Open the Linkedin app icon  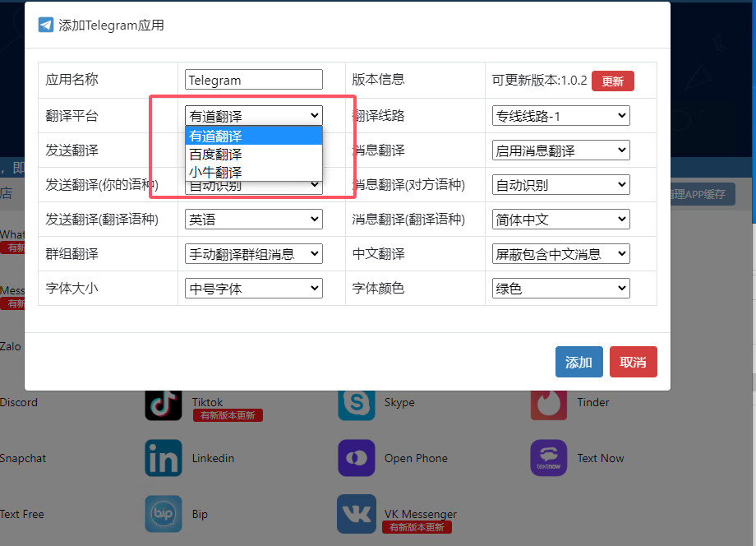pyautogui.click(x=164, y=458)
